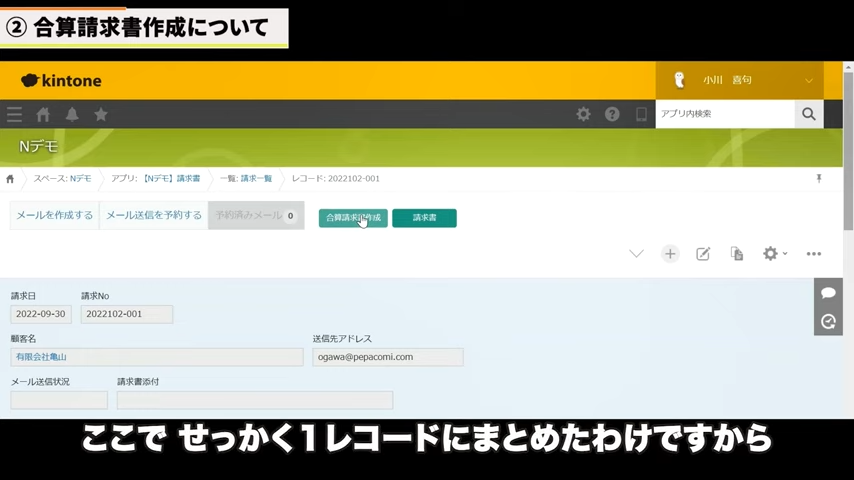Click breadcrumb text レコード: 2022102-001

tap(336, 179)
